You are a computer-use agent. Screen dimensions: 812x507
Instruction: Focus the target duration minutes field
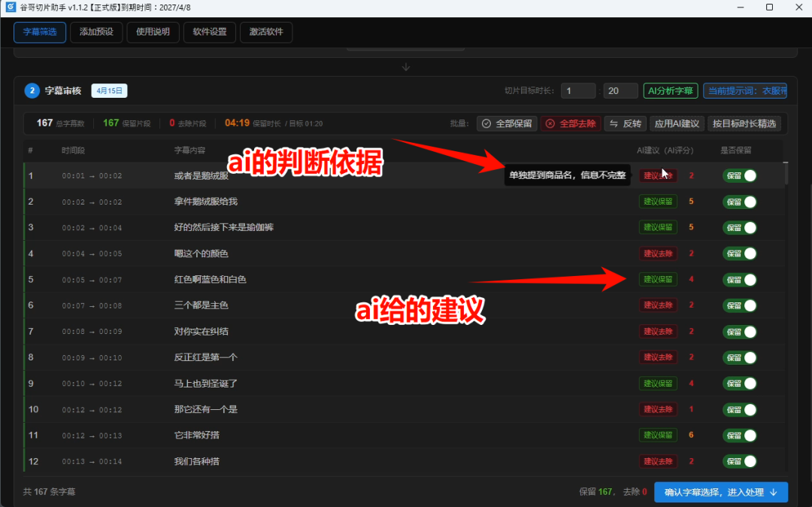tap(578, 90)
